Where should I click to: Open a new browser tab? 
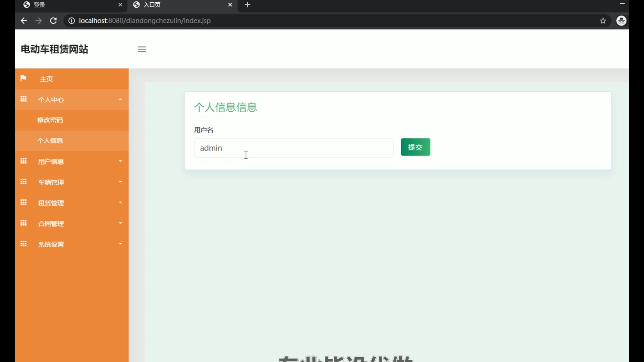pyautogui.click(x=248, y=5)
